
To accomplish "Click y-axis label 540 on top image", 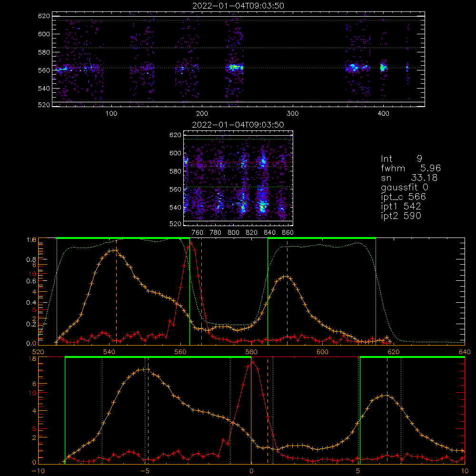I will tap(44, 89).
